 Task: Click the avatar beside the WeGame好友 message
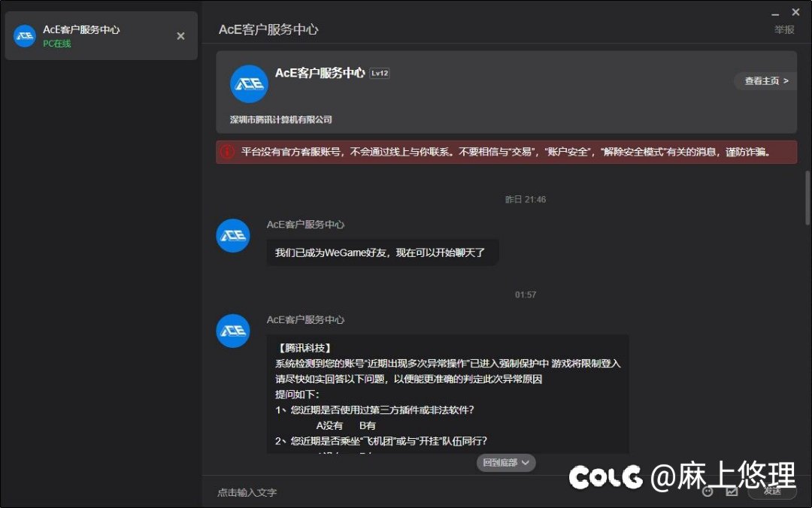pyautogui.click(x=233, y=236)
